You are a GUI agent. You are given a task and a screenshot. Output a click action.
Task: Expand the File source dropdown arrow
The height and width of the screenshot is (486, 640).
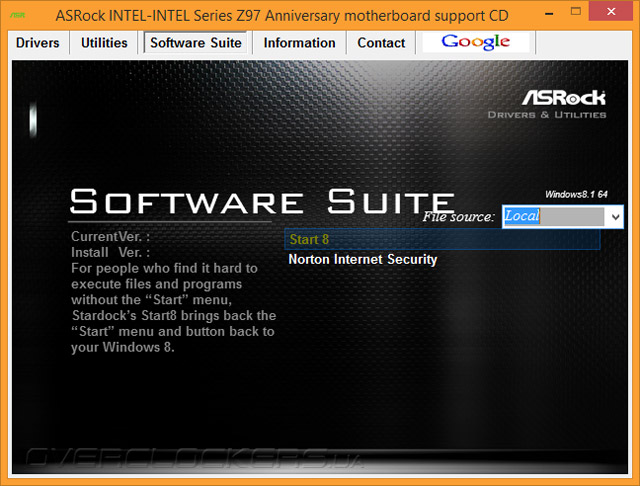615,217
